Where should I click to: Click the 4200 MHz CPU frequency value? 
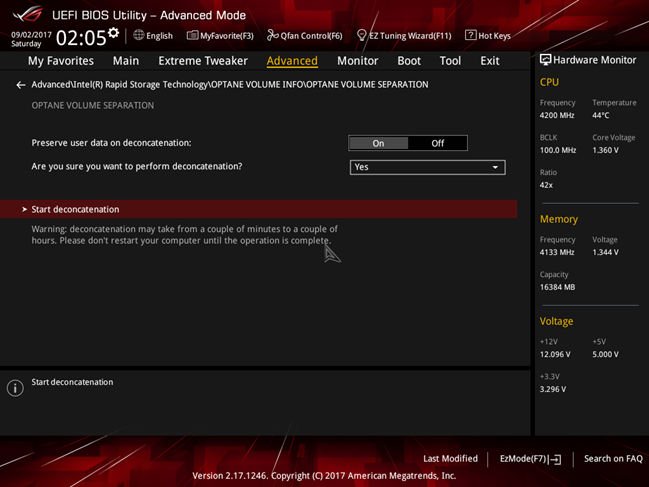pos(557,115)
